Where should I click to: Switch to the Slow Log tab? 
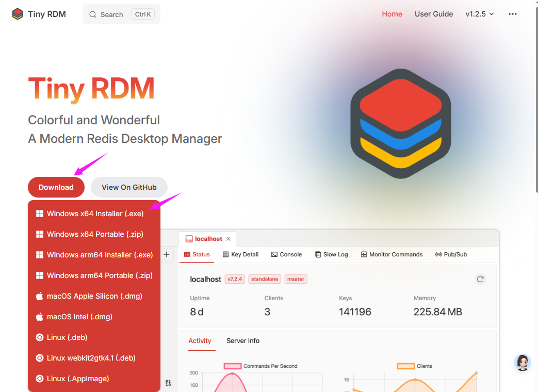(332, 254)
